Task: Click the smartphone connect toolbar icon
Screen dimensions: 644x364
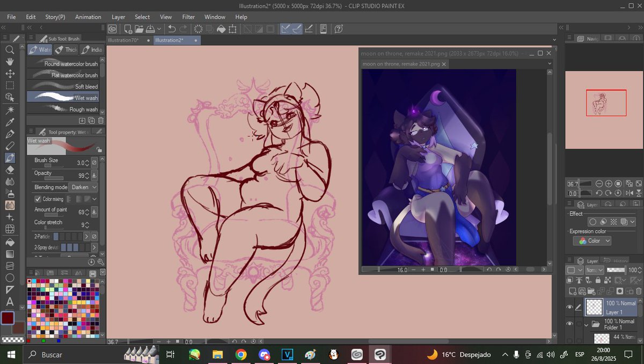Action: (324, 29)
